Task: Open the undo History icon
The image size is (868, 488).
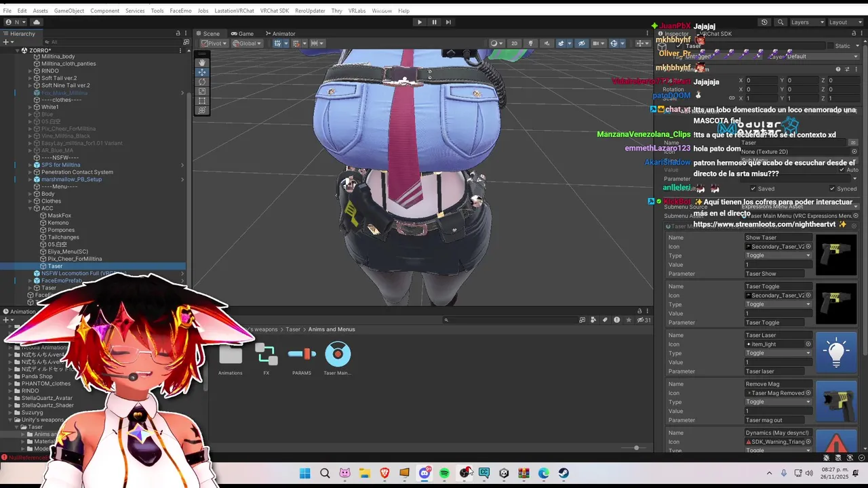Action: click(764, 22)
